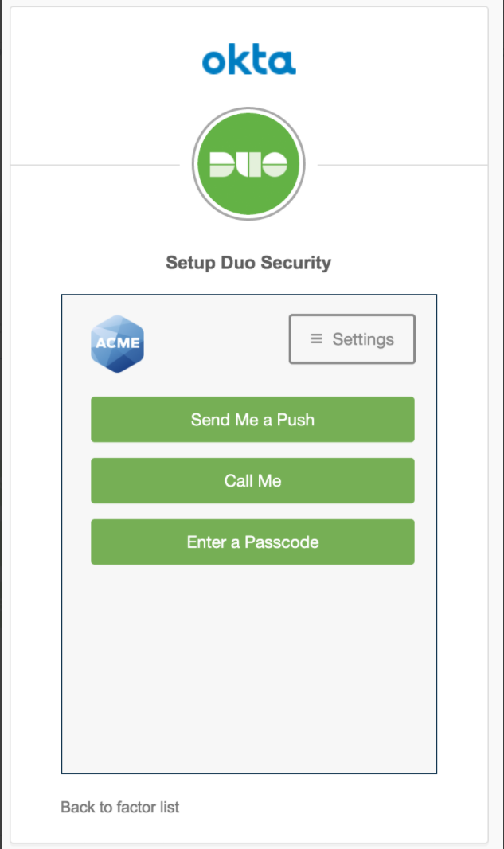
Task: Click the Setup Duo Security heading
Action: coord(248,263)
